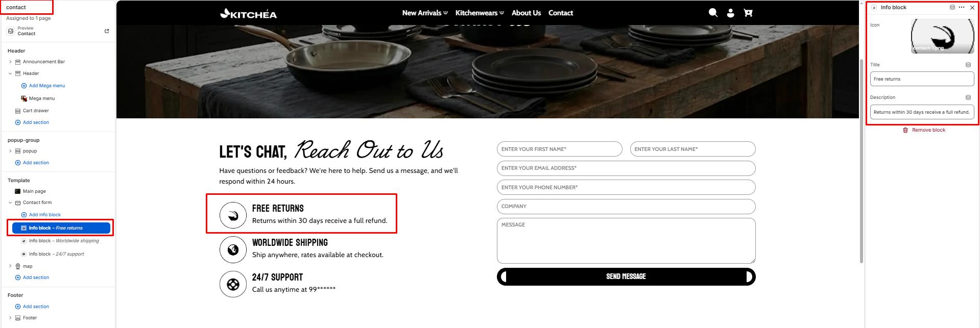Image resolution: width=980 pixels, height=328 pixels.
Task: Expand the map section
Action: [10, 266]
